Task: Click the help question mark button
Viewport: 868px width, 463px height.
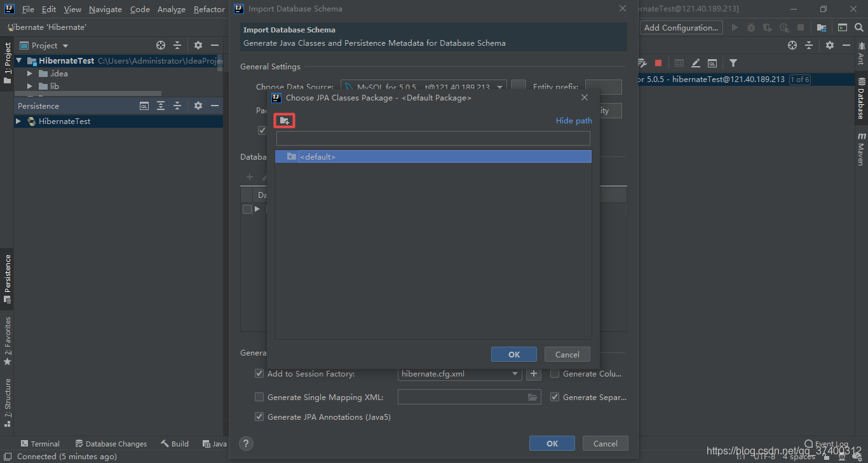Action: [x=247, y=444]
